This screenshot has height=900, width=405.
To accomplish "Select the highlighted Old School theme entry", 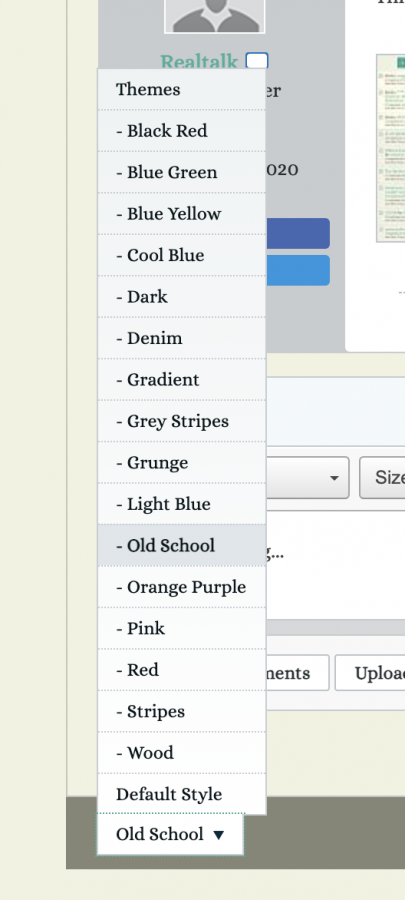I will tap(182, 545).
